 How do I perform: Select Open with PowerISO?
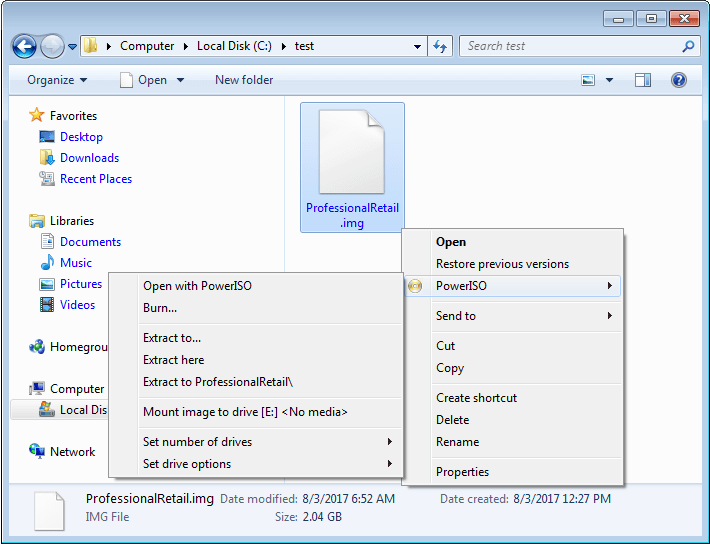tap(256, 286)
